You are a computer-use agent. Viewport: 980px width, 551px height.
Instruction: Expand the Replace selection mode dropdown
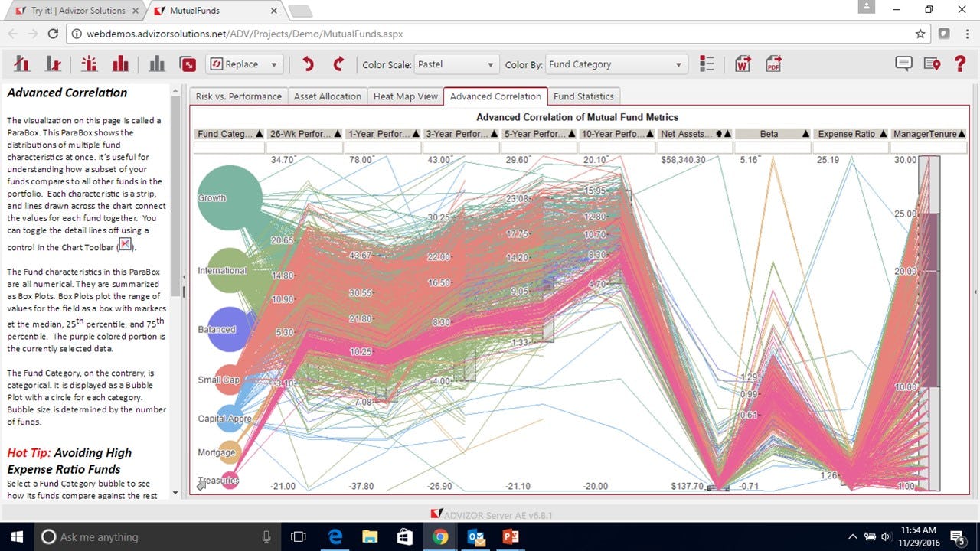tap(273, 64)
